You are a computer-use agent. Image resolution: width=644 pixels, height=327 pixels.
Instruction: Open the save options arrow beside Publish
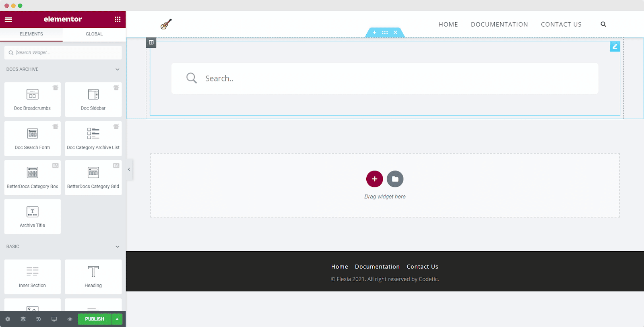(x=117, y=319)
